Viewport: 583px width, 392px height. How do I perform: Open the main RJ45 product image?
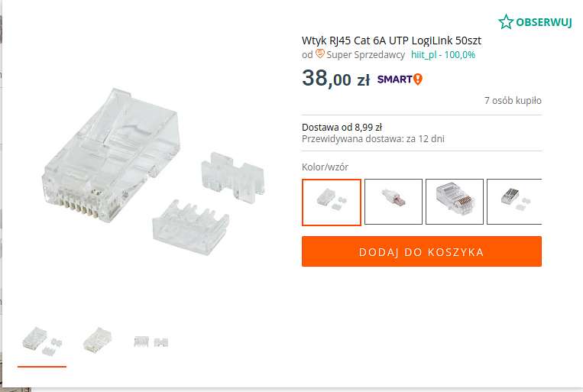click(x=153, y=172)
